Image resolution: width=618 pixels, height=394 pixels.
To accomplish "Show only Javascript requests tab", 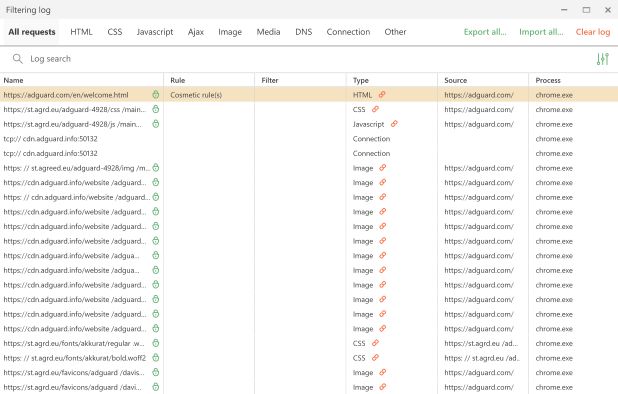I will [x=155, y=32].
